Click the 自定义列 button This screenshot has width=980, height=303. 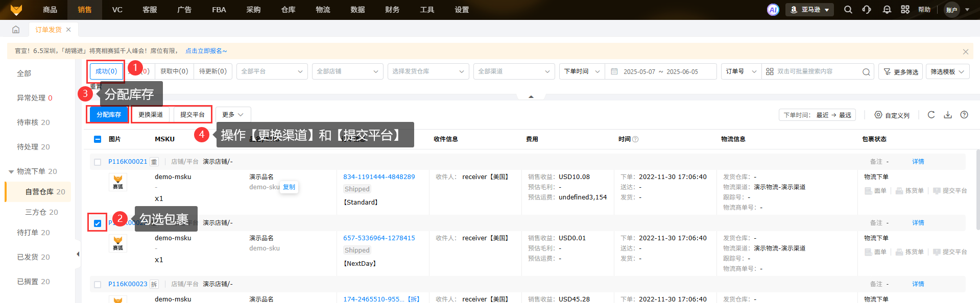(892, 115)
